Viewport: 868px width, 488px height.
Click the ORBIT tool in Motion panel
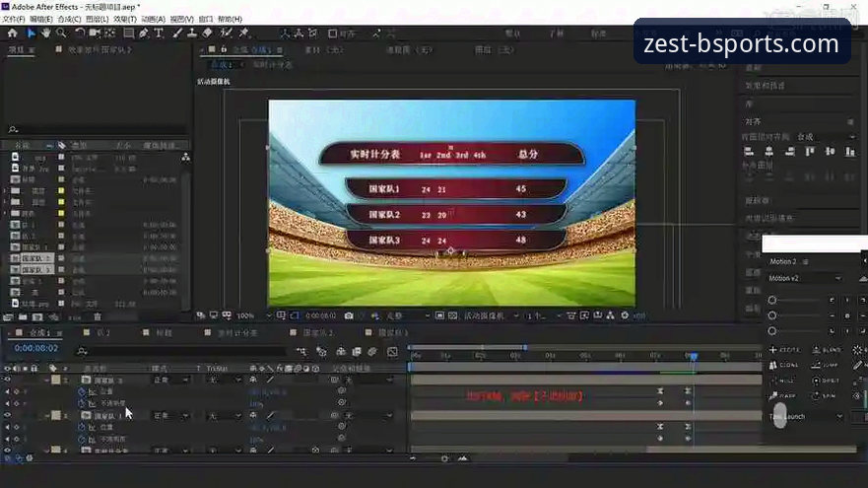[826, 381]
